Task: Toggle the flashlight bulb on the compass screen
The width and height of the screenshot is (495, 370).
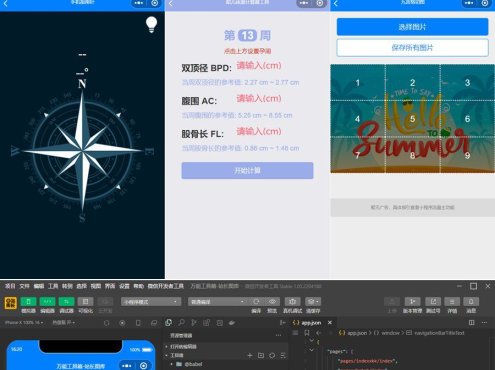Action: click(151, 25)
